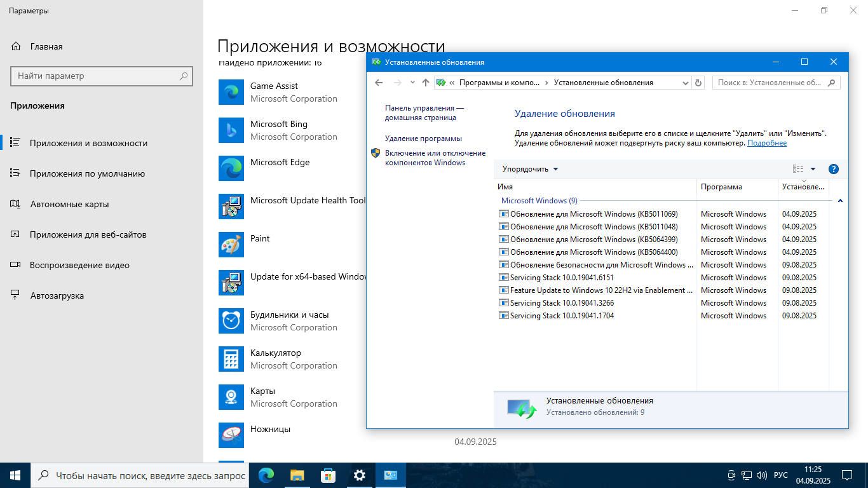Screen dimensions: 868x488
Task: Click the Поиск в: Установленные обновления field
Action: pyautogui.click(x=776, y=83)
